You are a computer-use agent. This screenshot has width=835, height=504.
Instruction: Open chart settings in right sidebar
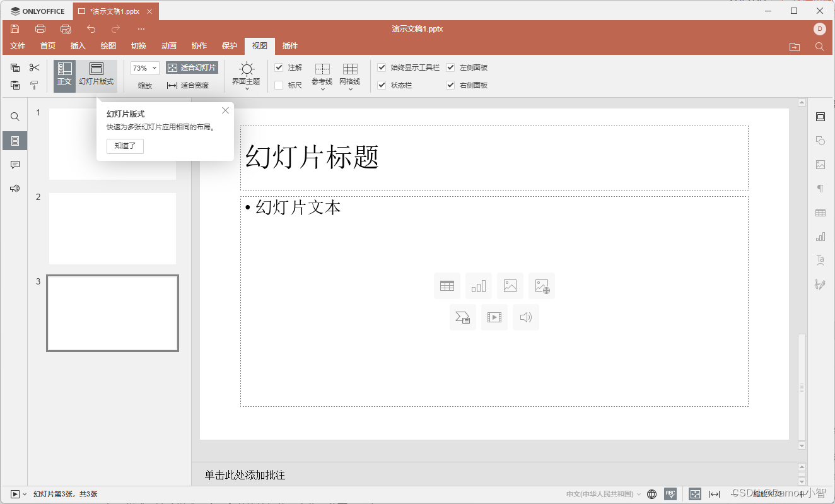pos(820,237)
